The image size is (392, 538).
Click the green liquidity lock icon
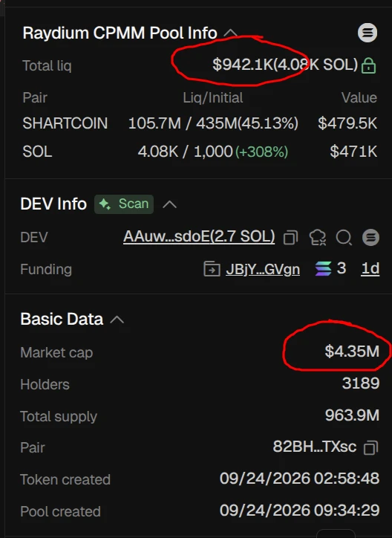tap(369, 65)
